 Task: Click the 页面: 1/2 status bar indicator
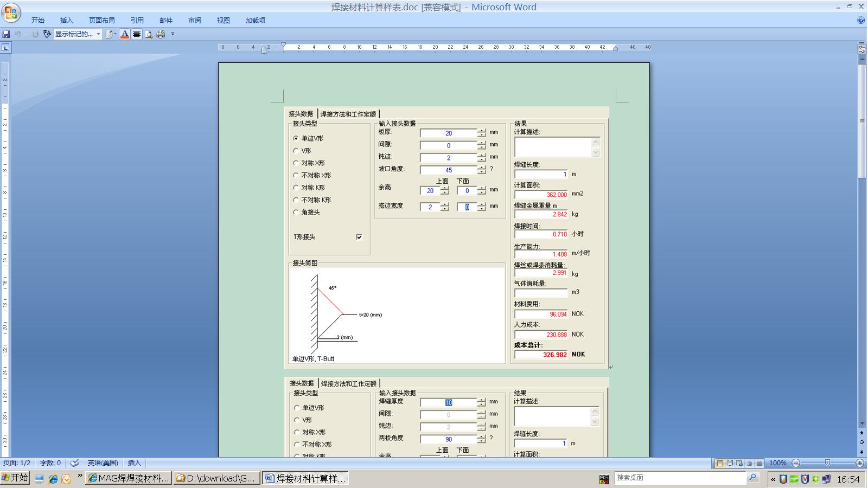click(x=17, y=463)
